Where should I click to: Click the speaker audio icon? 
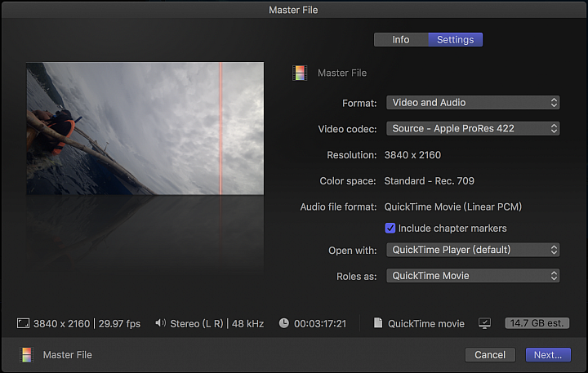coord(161,322)
